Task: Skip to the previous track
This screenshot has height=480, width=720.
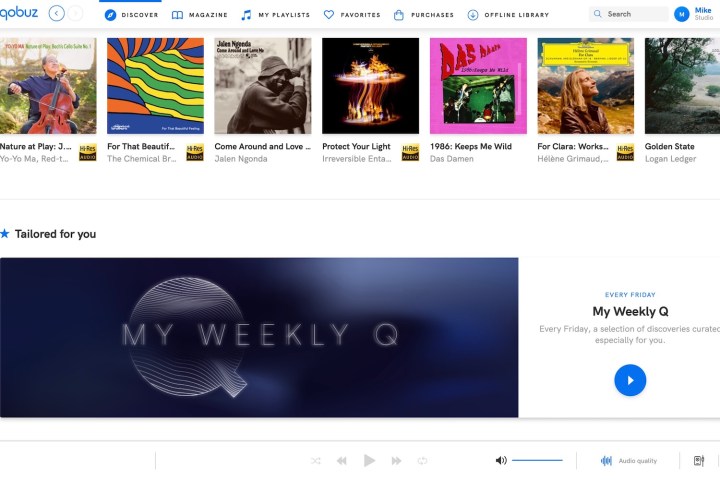Action: (x=342, y=461)
